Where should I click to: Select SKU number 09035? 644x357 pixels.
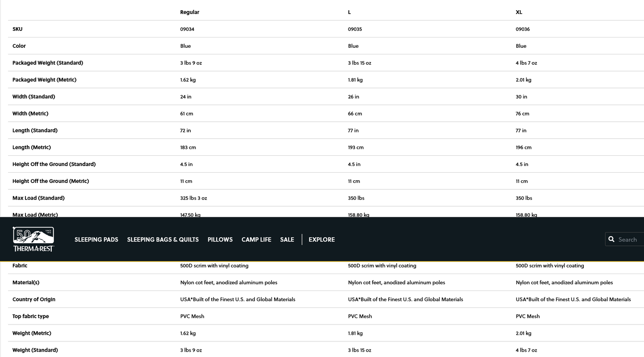pos(355,29)
